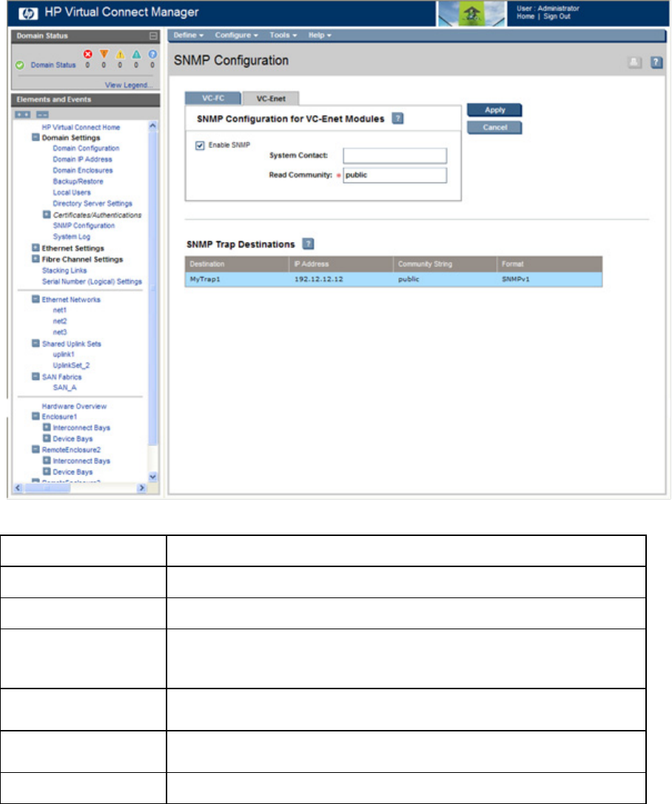Expand Device Bays under Enclosure1
This screenshot has height=804, width=672.
47,438
